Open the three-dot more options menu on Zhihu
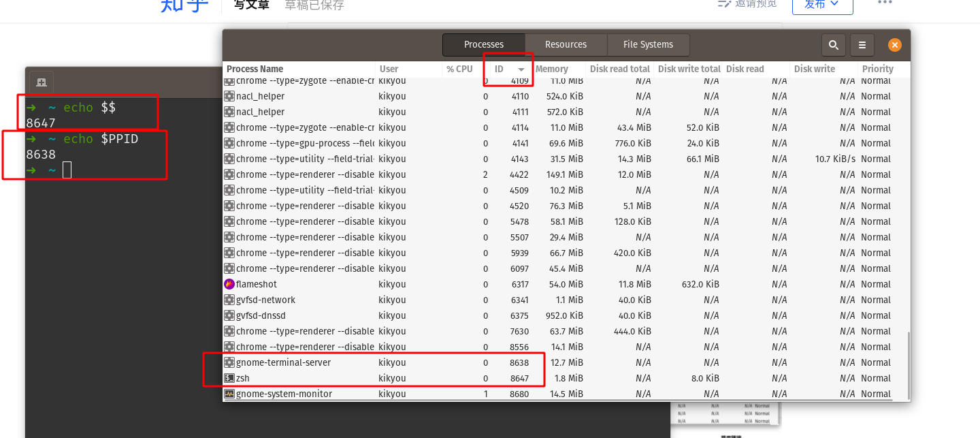This screenshot has width=980, height=438. tap(884, 3)
